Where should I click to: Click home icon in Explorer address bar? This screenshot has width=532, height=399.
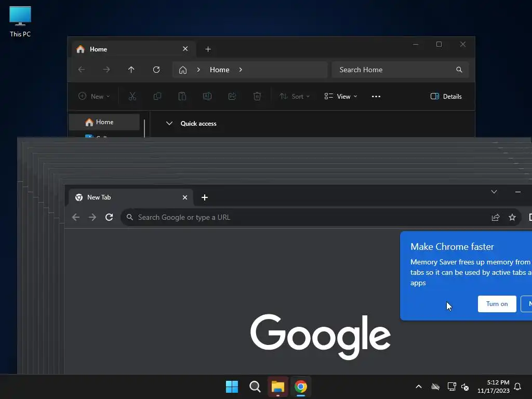point(183,70)
